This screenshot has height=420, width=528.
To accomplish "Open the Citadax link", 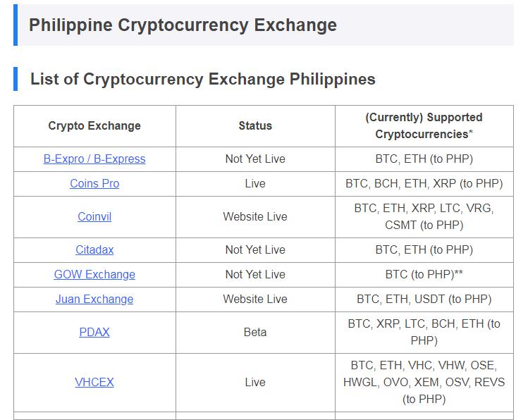I will (94, 249).
